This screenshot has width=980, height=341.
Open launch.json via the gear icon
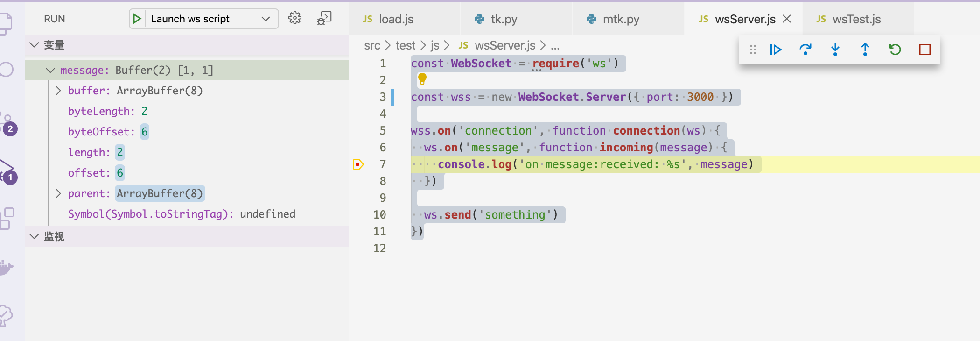click(x=295, y=18)
